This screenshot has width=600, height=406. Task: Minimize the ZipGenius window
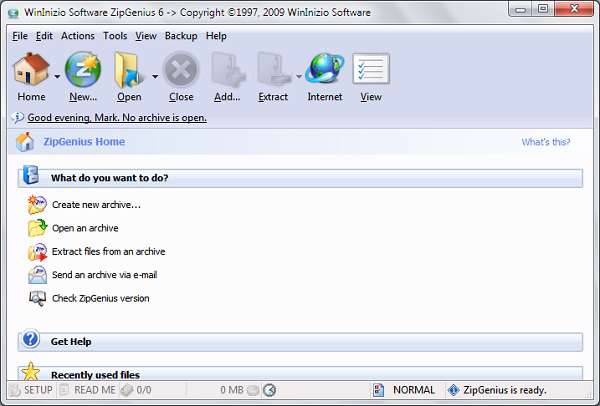pyautogui.click(x=521, y=9)
